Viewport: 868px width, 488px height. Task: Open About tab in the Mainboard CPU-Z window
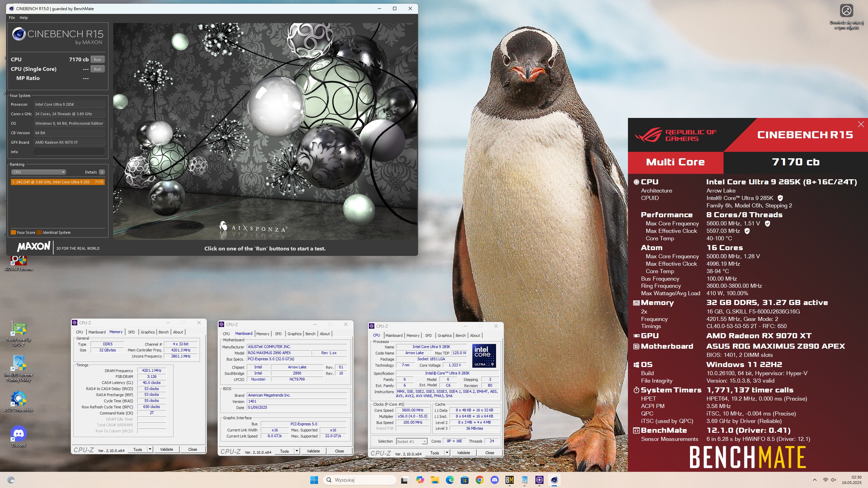point(325,334)
